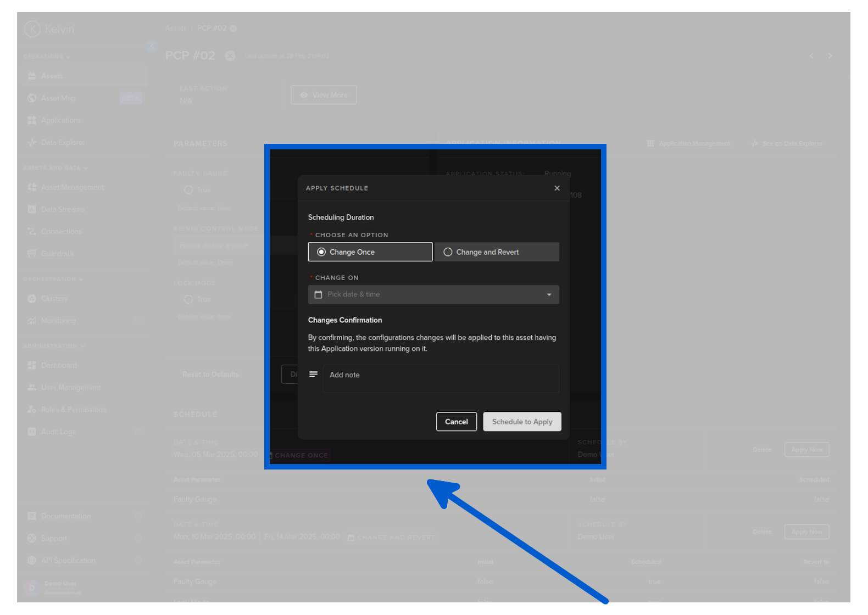The width and height of the screenshot is (868, 615).
Task: Open the Pick date & time dropdown
Action: [x=433, y=295]
